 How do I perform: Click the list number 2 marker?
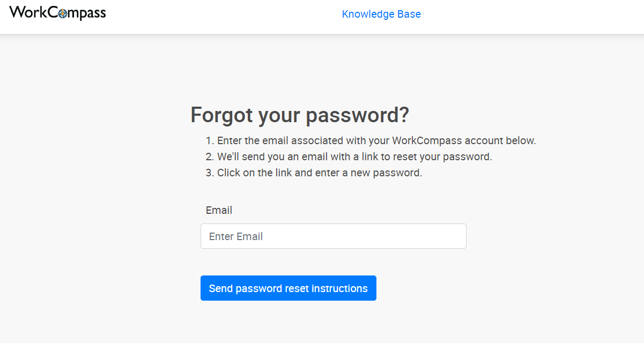210,157
